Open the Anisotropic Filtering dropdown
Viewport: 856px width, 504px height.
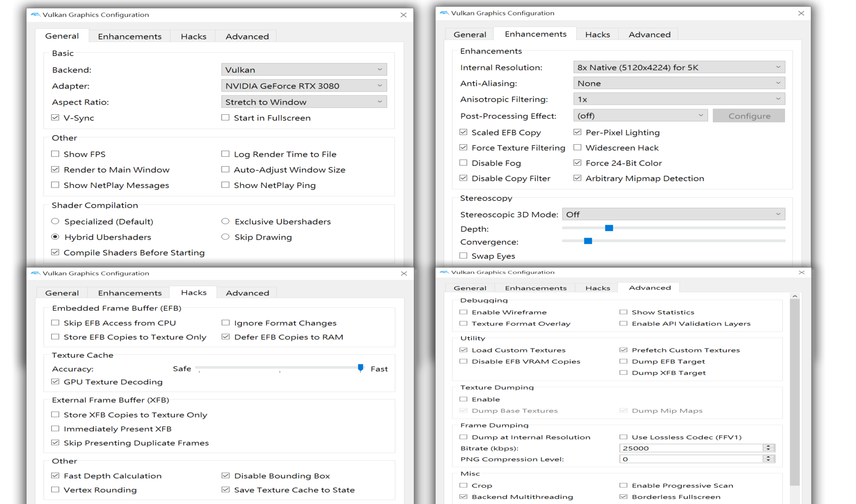pyautogui.click(x=679, y=99)
